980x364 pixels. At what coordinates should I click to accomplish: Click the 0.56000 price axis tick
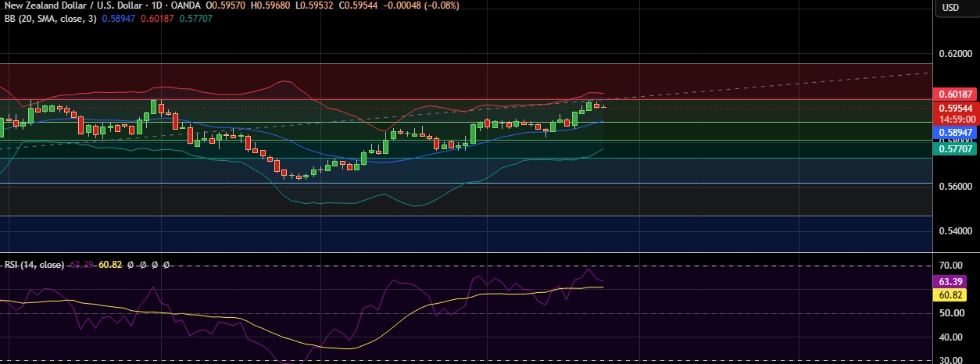tap(955, 187)
